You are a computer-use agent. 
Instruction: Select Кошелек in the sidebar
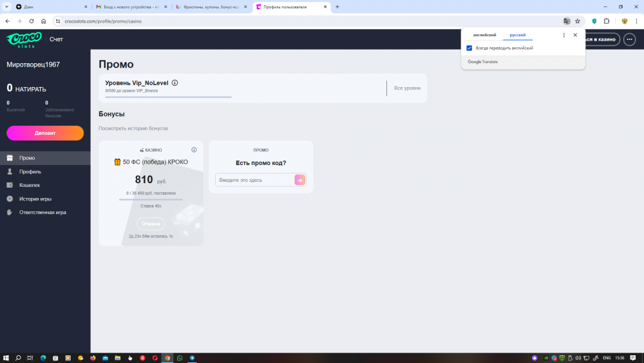coord(29,185)
